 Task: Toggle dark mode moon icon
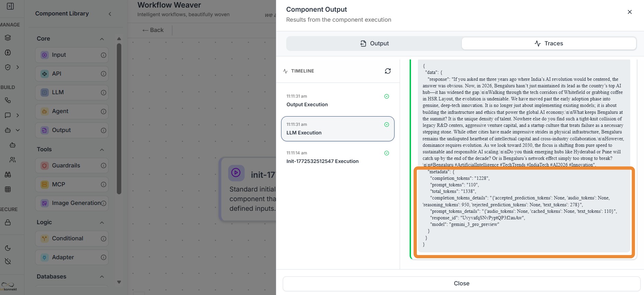[x=8, y=248]
